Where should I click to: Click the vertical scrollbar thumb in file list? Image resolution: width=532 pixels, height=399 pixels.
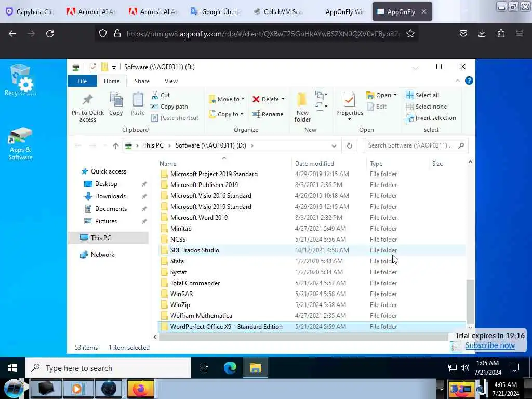(470, 301)
